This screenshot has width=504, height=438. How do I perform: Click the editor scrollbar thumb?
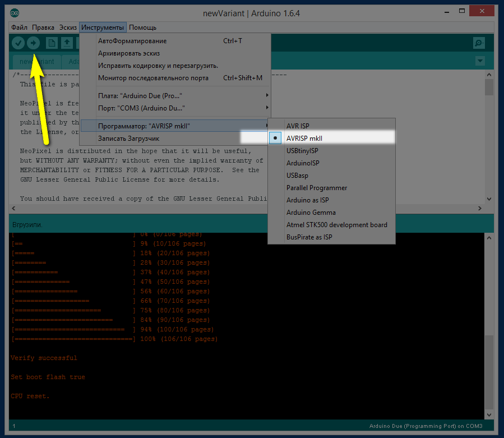coord(489,87)
